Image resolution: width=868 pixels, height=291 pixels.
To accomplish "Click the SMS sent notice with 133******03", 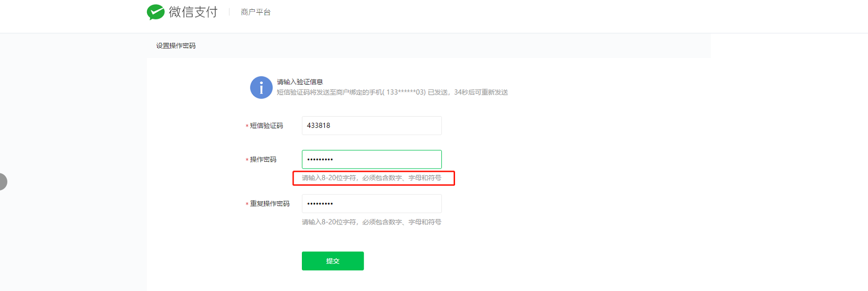I will (x=392, y=92).
